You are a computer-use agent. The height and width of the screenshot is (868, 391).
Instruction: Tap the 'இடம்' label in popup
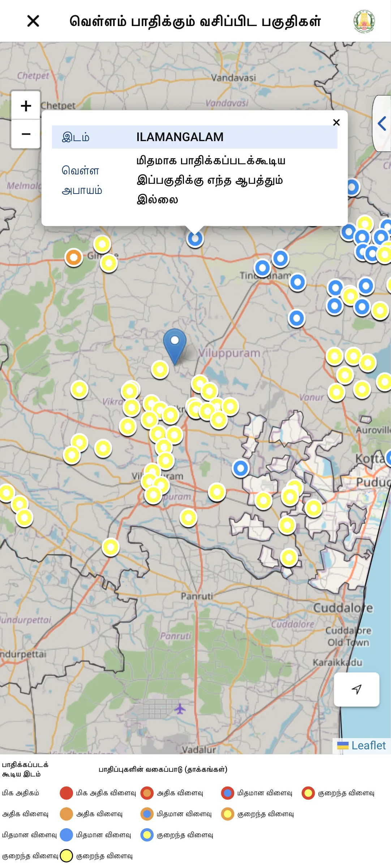click(x=76, y=137)
